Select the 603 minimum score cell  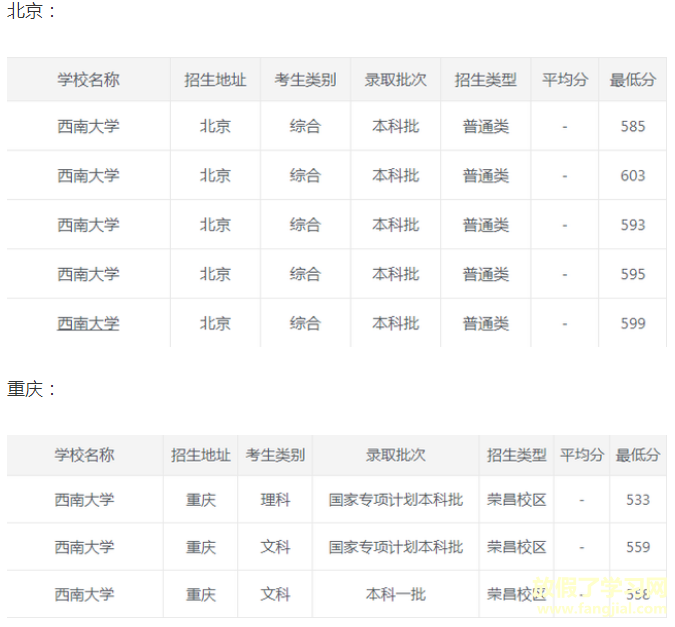click(633, 175)
